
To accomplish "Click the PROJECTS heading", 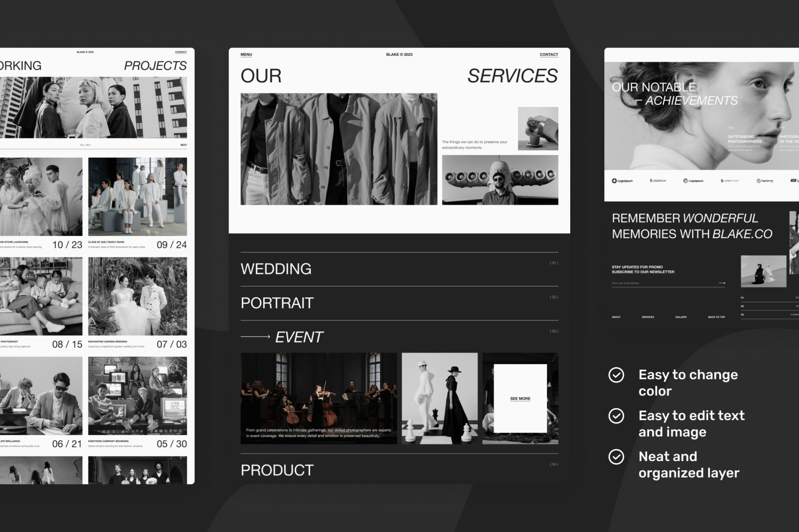I will 155,65.
